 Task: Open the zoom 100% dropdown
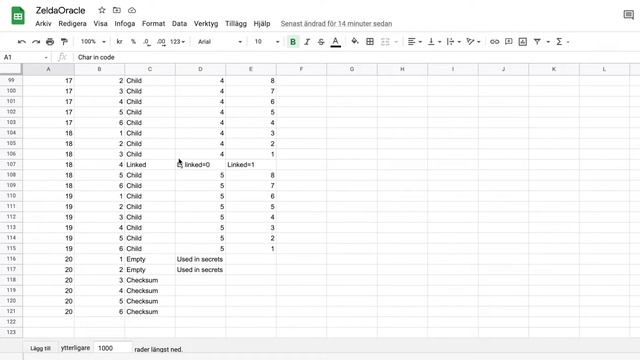[93, 42]
